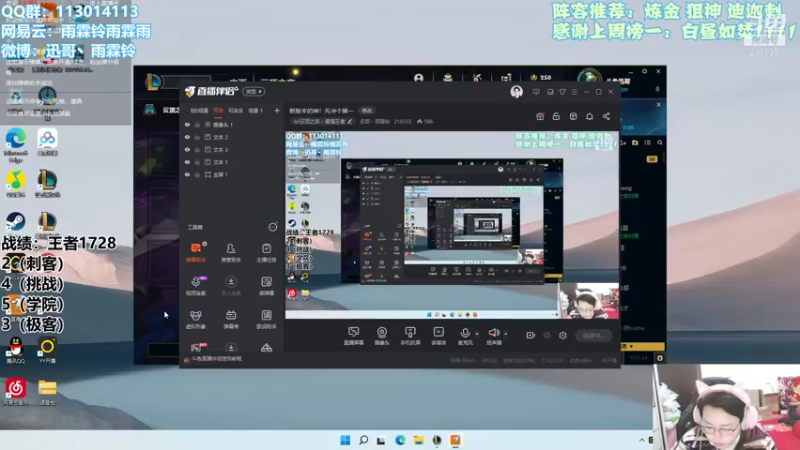
Task: Click the Windows Start button on taskbar
Action: tap(345, 440)
